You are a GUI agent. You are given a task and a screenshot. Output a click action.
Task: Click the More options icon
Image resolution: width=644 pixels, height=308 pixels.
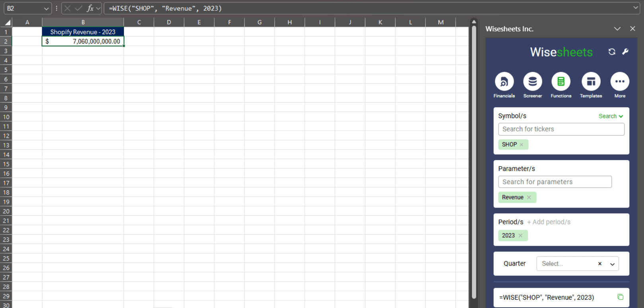tap(619, 82)
